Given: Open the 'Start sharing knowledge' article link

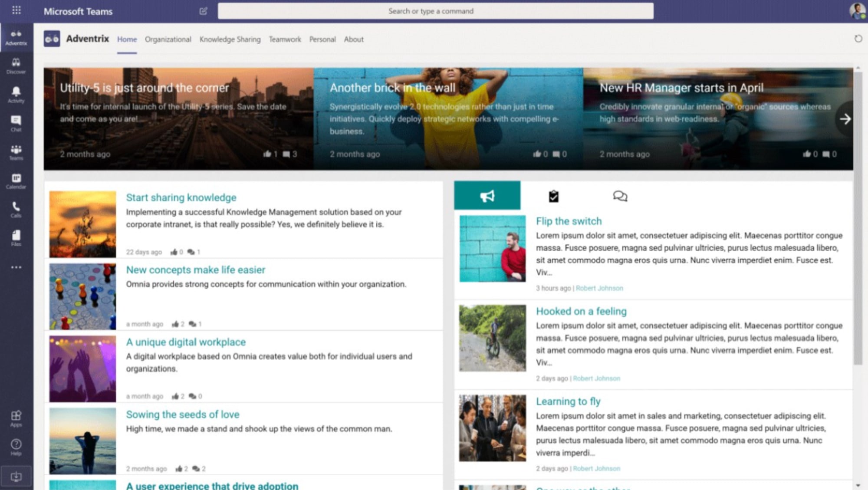Looking at the screenshot, I should pyautogui.click(x=181, y=197).
